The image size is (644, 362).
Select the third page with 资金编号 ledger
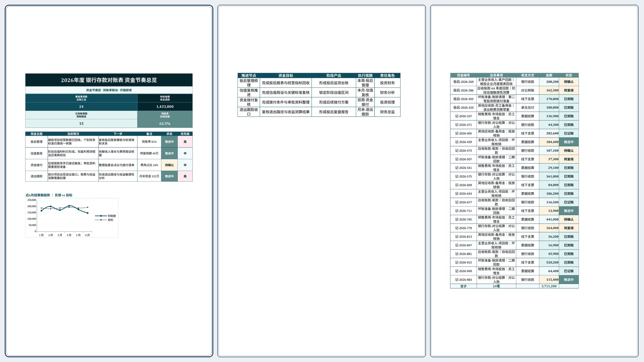534,181
